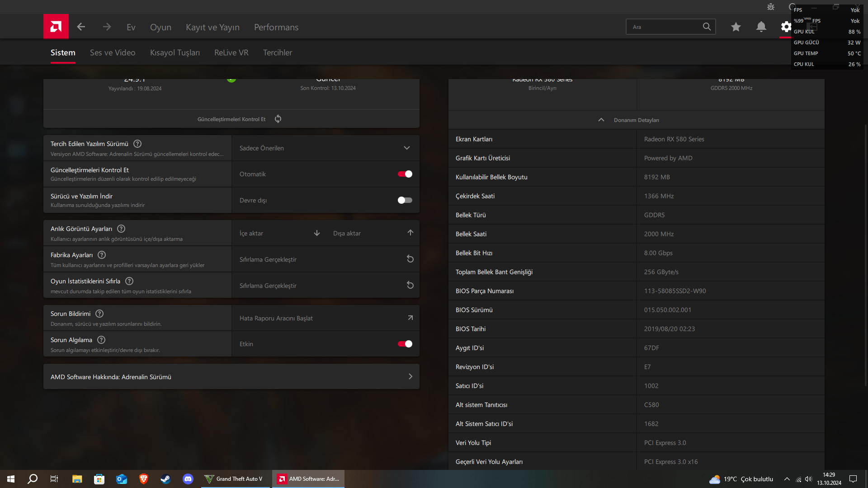Viewport: 868px width, 488px height.
Task: Collapse the Donanım Detayları section
Action: click(601, 120)
